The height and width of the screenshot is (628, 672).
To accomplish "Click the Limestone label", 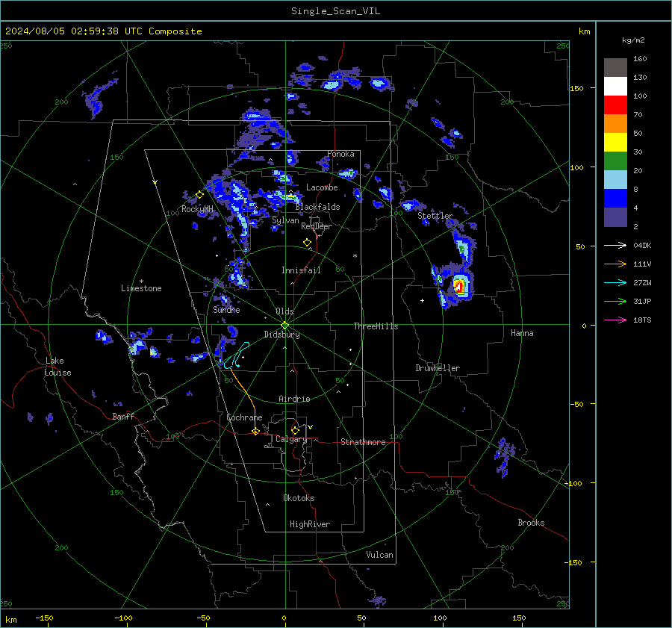I will [141, 288].
